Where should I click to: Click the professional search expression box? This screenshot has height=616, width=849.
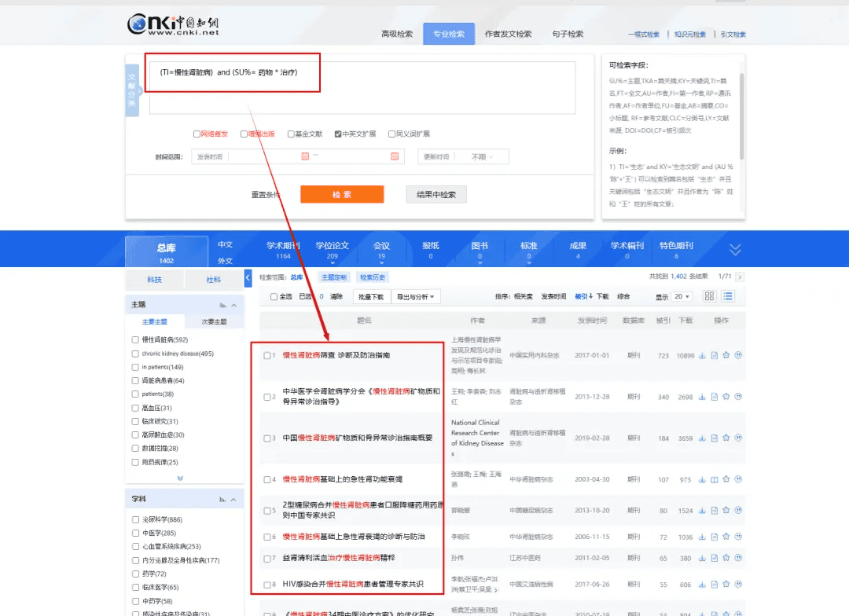362,86
